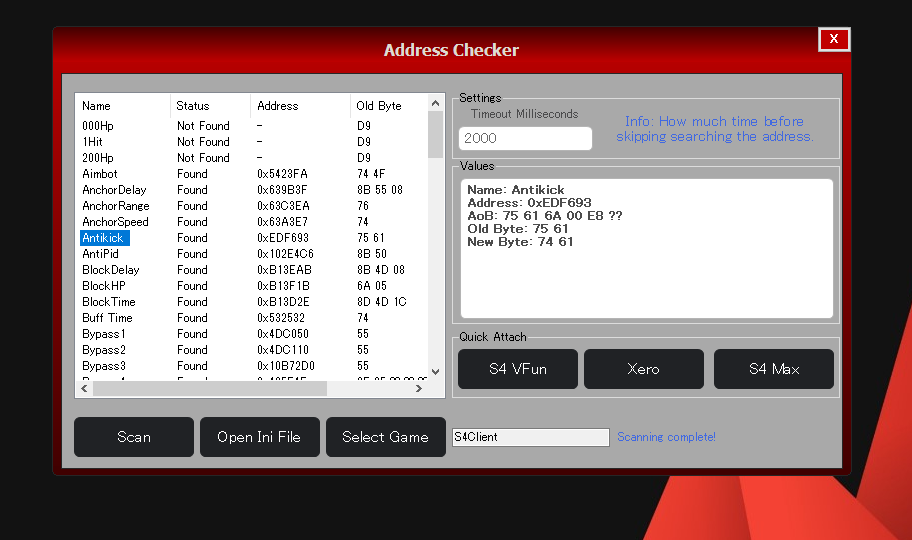Open the Ini file
Screen dimensions: 912x540
(259, 437)
